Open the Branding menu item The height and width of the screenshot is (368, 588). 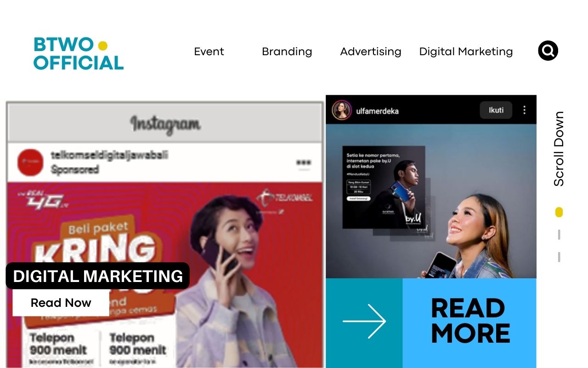click(x=287, y=52)
